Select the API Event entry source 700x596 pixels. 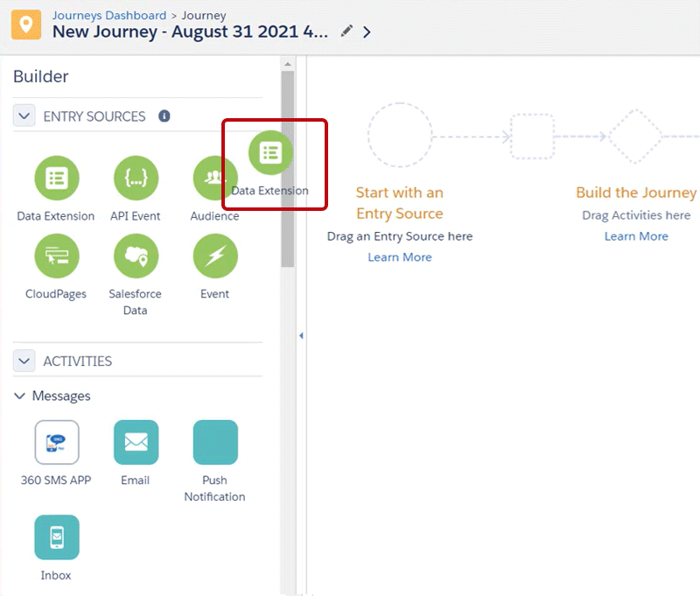(x=136, y=179)
